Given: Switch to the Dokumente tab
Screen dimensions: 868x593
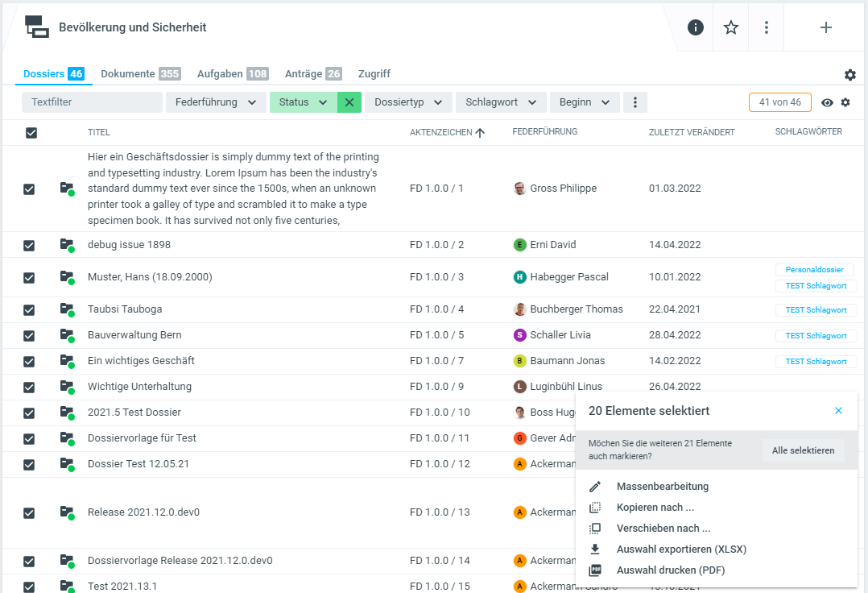Looking at the screenshot, I should point(127,73).
